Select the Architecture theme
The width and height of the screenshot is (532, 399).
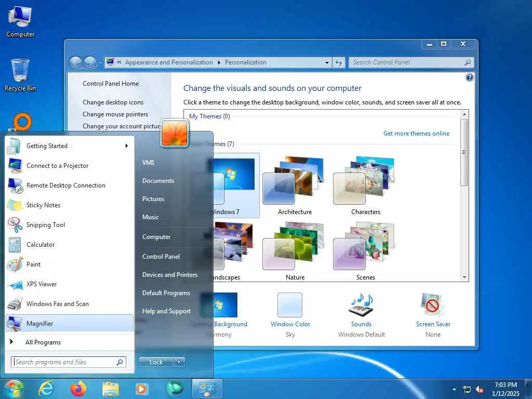(295, 185)
